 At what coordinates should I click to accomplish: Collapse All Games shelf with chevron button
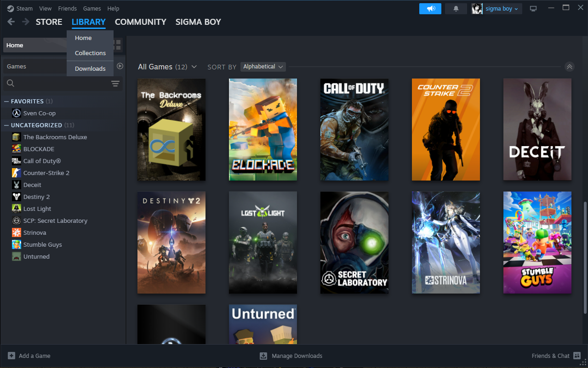(570, 67)
